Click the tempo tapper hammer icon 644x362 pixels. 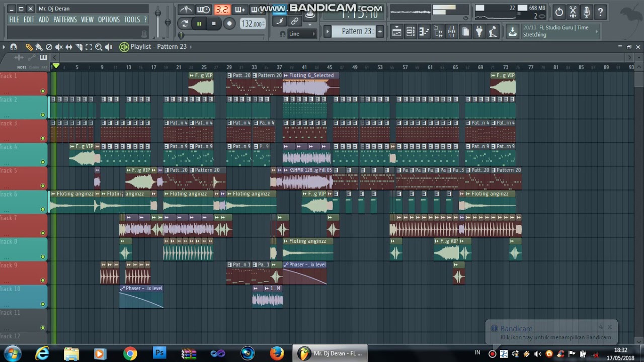493,32
